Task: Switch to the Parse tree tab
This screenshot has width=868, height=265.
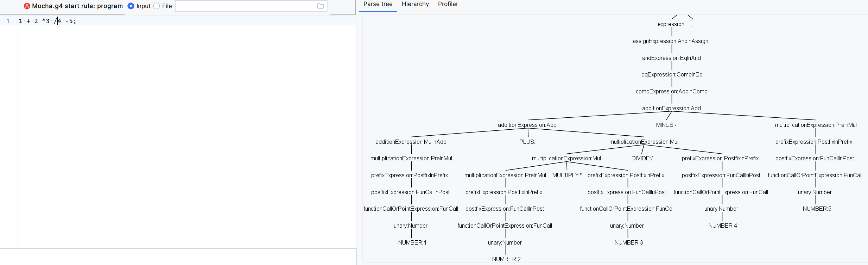Action: click(x=378, y=4)
